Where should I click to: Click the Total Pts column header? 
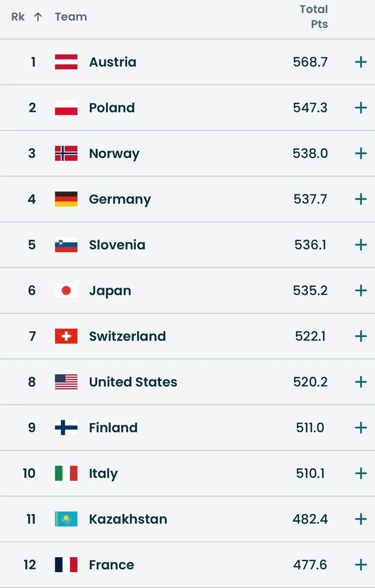pyautogui.click(x=314, y=17)
